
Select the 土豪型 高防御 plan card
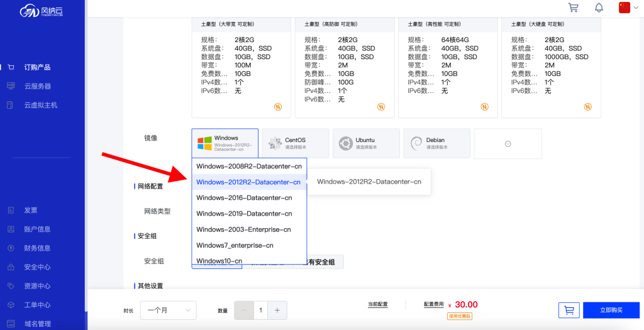pyautogui.click(x=345, y=68)
